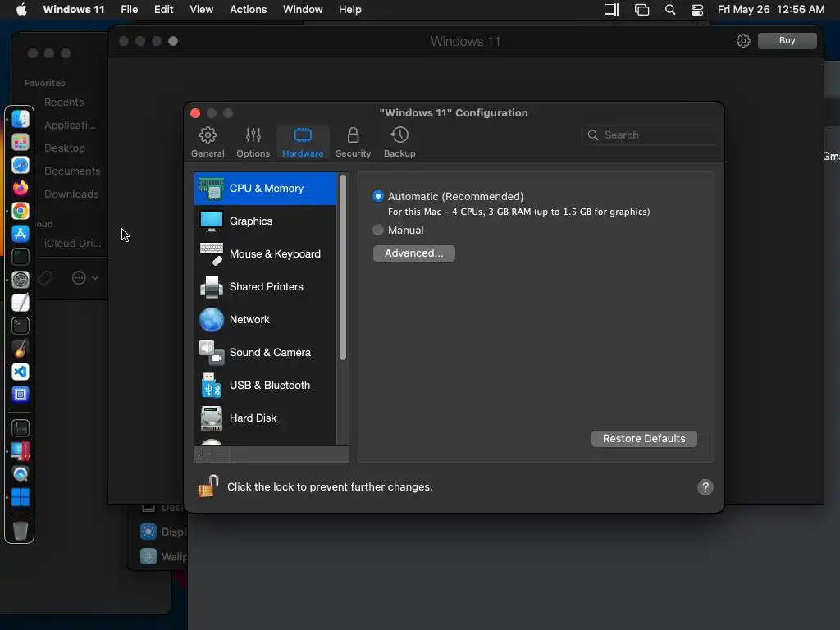840x630 pixels.
Task: Open the Security tab
Action: click(x=353, y=143)
